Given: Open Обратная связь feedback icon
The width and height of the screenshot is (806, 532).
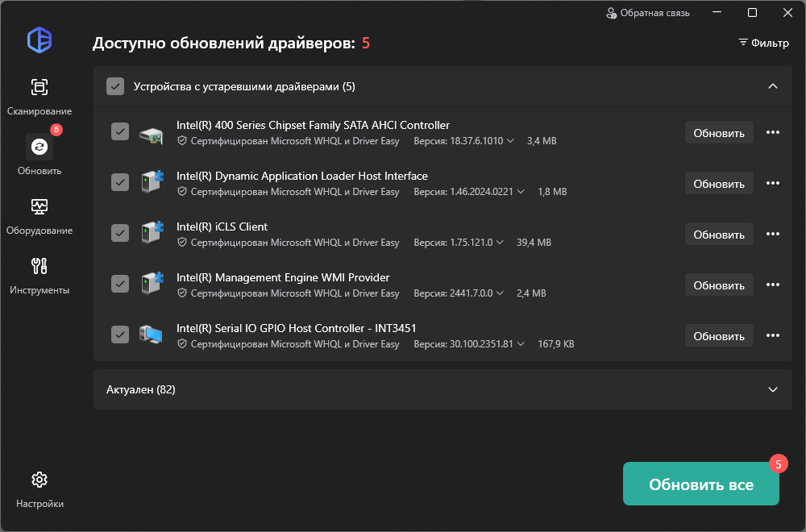Looking at the screenshot, I should point(611,13).
